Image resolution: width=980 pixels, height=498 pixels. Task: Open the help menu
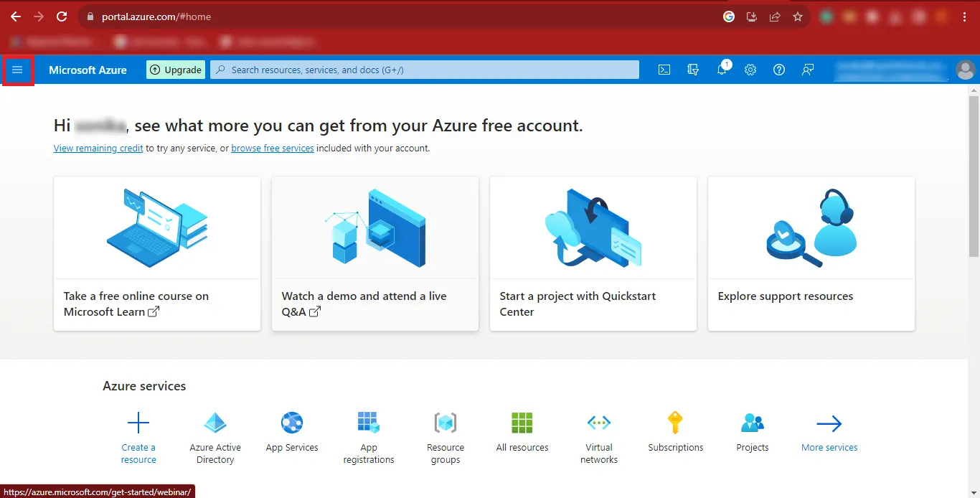778,69
